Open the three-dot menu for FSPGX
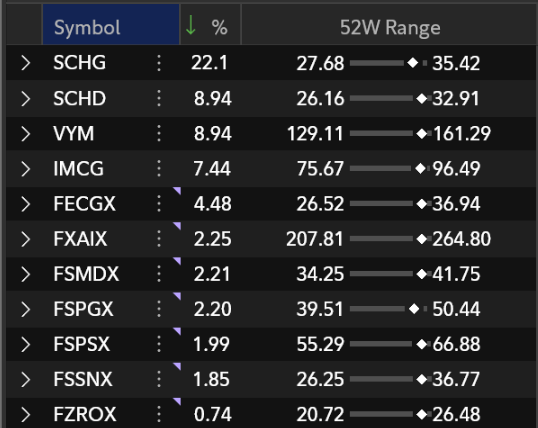Image resolution: width=538 pixels, height=428 pixels. pos(159,309)
